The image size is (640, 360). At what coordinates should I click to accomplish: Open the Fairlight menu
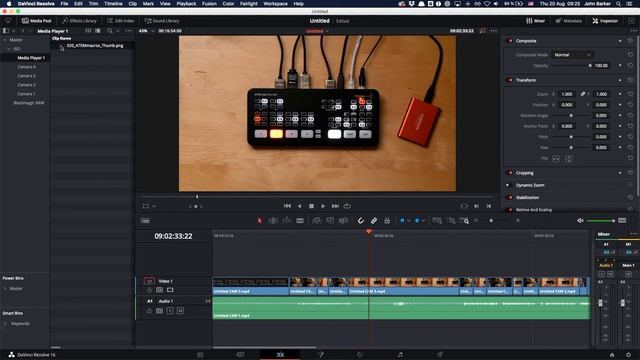click(x=249, y=4)
